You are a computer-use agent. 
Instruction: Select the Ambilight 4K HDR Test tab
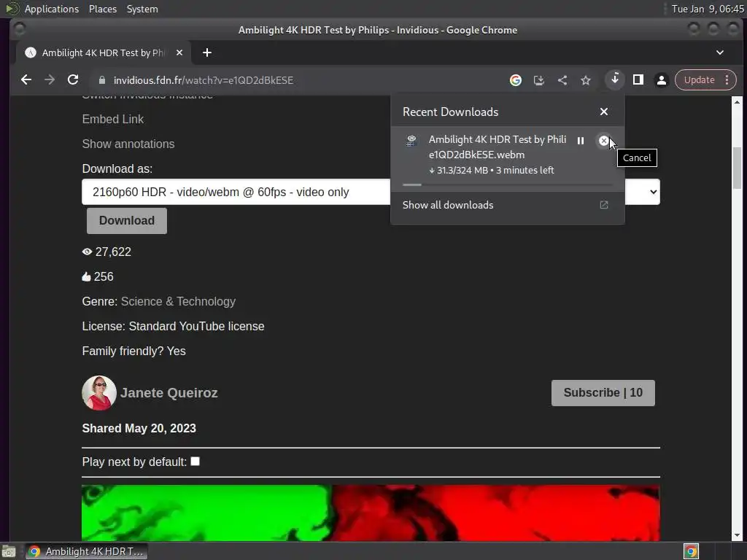[x=104, y=52]
